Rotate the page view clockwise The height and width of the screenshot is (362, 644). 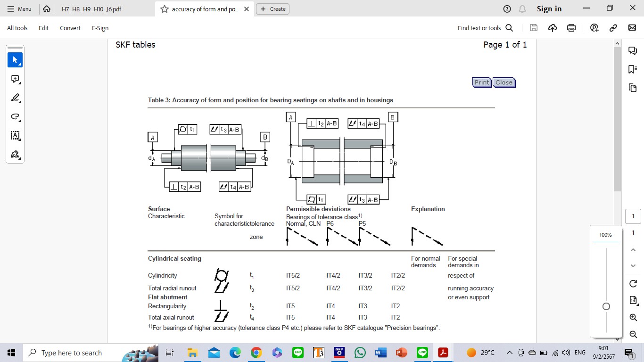point(633,283)
